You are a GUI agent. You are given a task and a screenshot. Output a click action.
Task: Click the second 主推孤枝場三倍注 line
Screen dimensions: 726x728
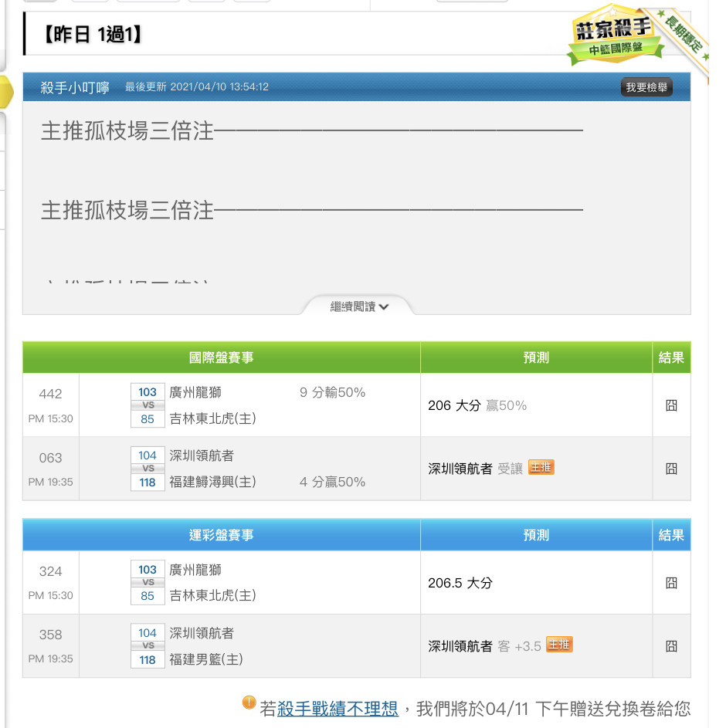tap(312, 210)
